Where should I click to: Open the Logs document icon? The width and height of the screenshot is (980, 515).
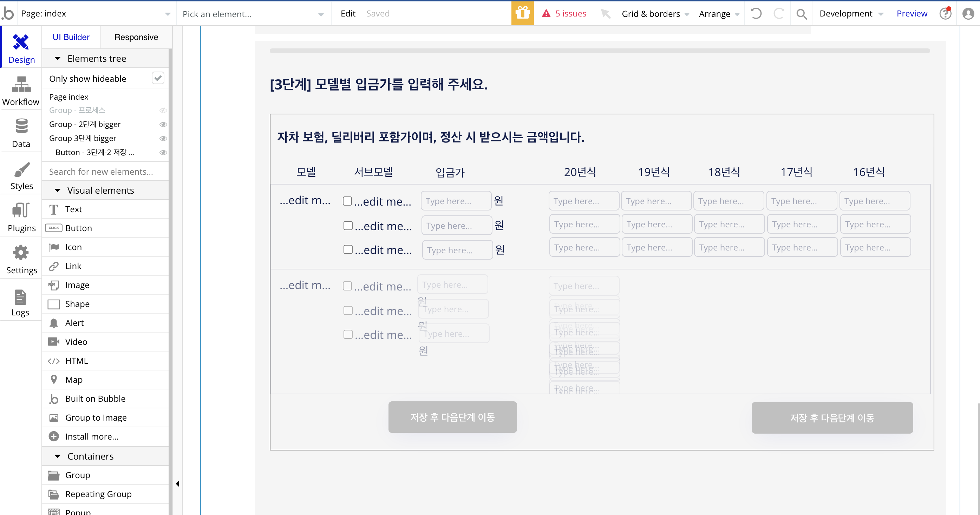coord(20,297)
